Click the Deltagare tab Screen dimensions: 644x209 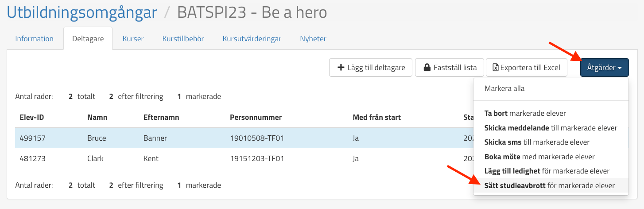click(x=88, y=39)
